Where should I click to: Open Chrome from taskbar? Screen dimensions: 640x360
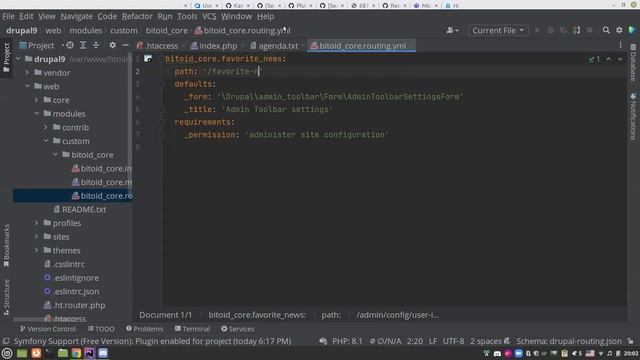(76, 353)
